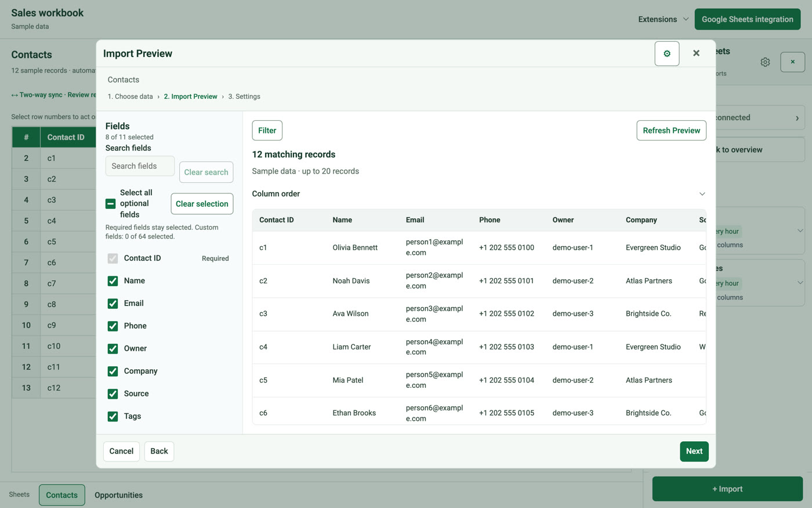Uncheck the Company field checkbox
Image resolution: width=812 pixels, height=508 pixels.
(x=113, y=372)
